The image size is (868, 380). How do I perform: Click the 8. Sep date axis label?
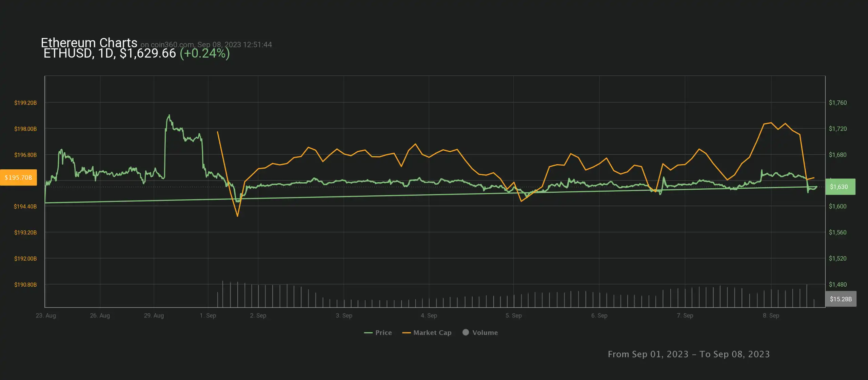click(x=771, y=316)
